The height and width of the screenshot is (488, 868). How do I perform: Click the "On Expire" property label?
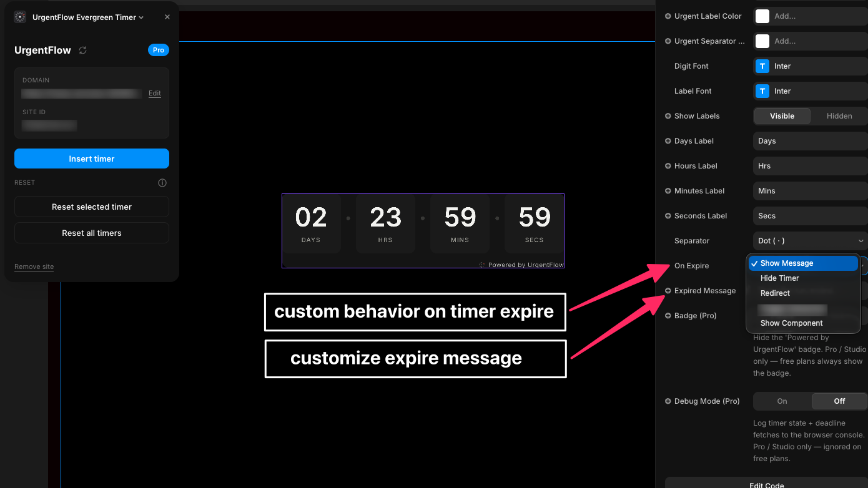[x=691, y=266]
